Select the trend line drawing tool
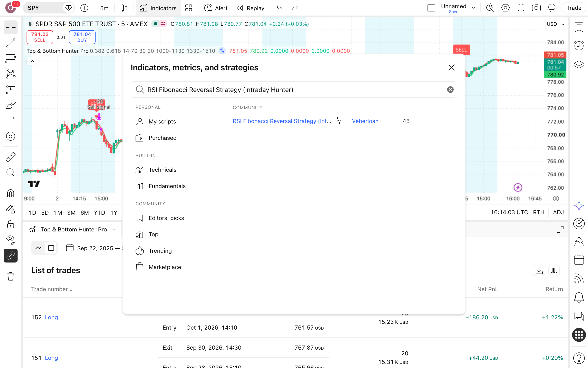Viewport: 588px width, 368px height. click(10, 43)
